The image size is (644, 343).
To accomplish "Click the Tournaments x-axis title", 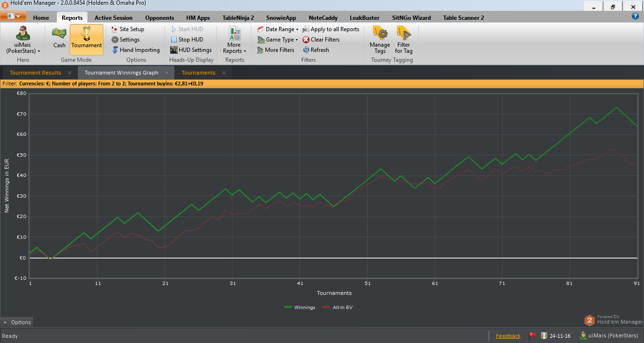I will (x=334, y=293).
